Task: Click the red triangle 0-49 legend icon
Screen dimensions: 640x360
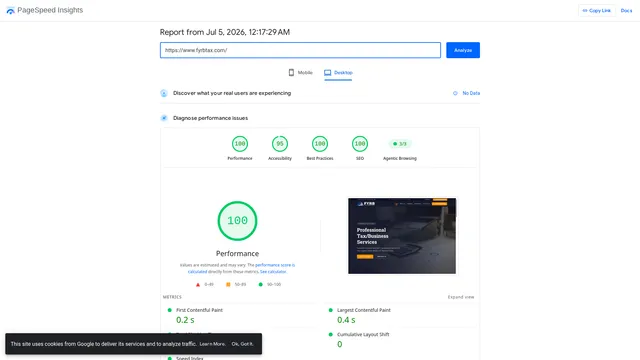Action: (198, 284)
